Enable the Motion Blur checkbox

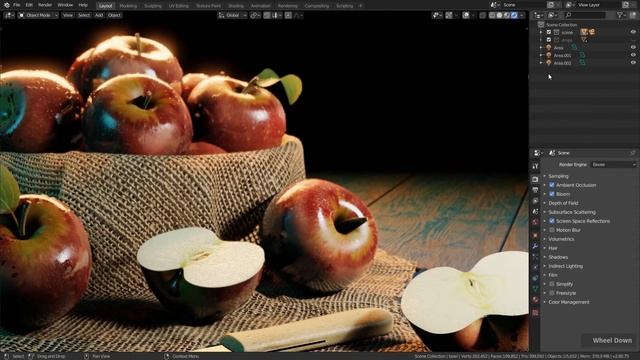pyautogui.click(x=552, y=230)
